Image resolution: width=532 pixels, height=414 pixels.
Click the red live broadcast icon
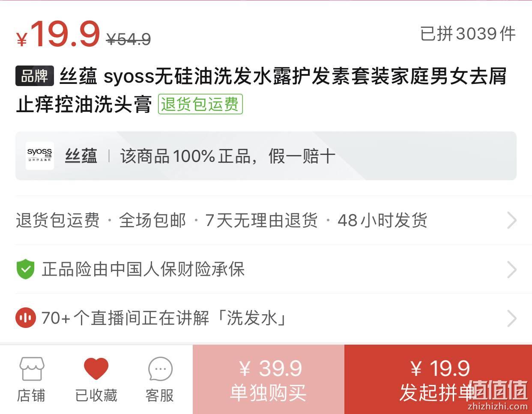point(26,318)
